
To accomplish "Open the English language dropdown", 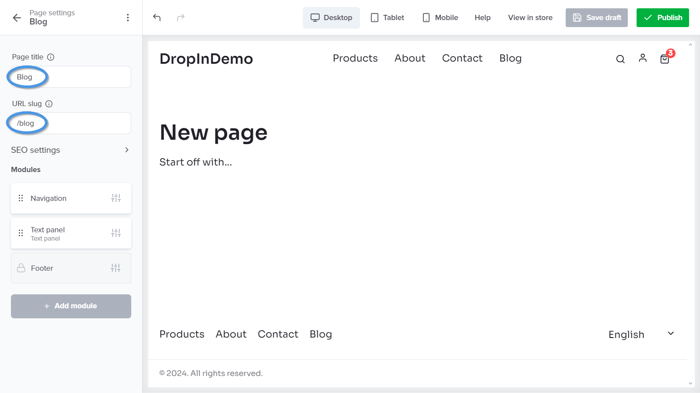I will [x=641, y=334].
